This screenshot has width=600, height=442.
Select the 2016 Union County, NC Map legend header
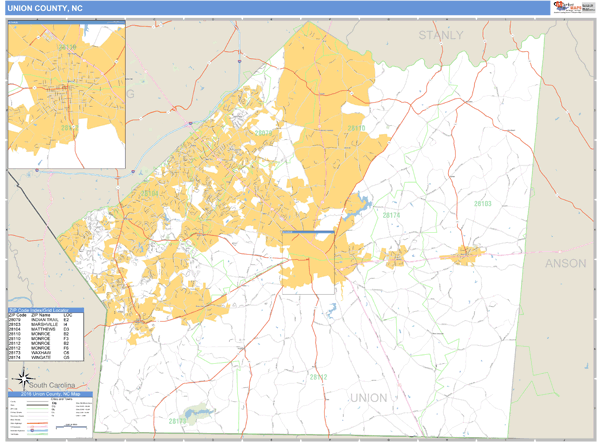pos(47,395)
